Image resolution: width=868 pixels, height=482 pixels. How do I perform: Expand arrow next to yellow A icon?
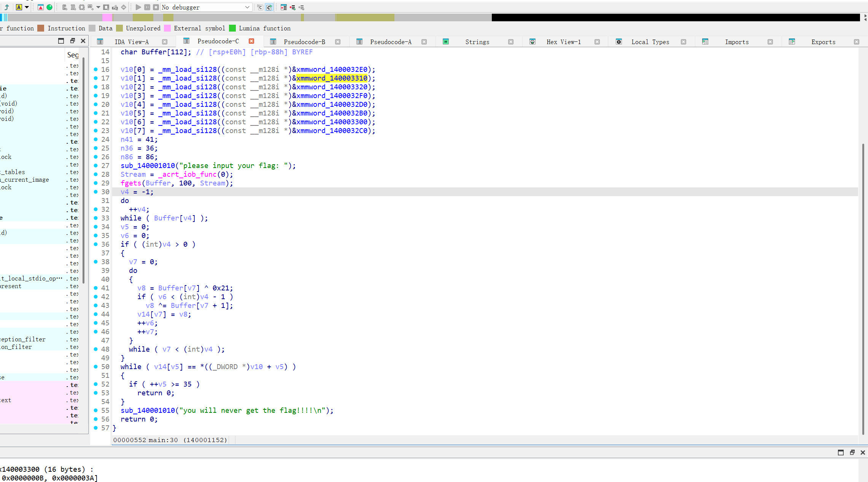click(27, 7)
